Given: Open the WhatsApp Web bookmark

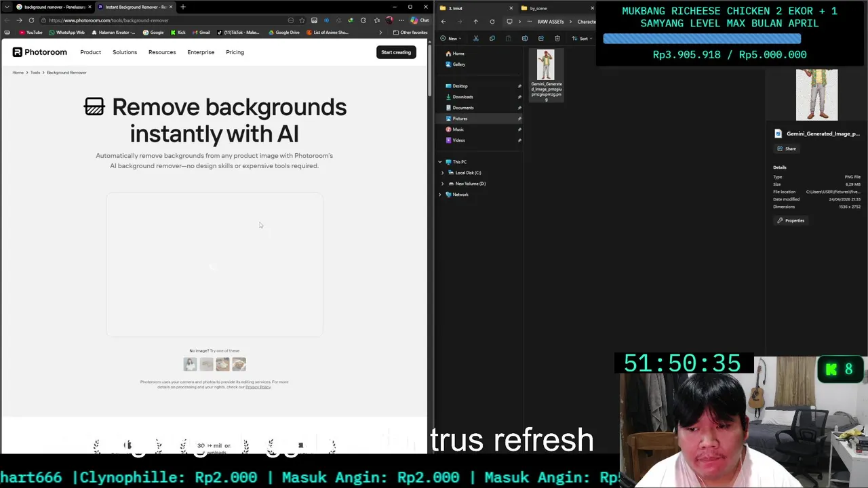Looking at the screenshot, I should (66, 33).
